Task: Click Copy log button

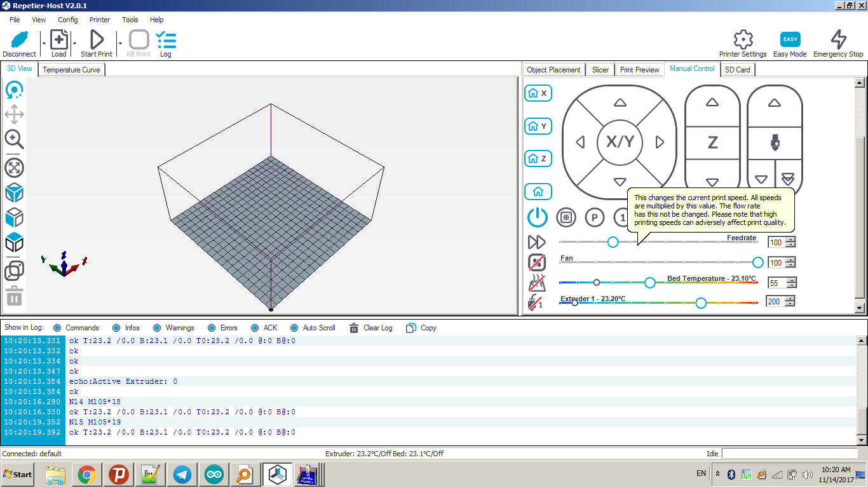Action: tap(421, 328)
